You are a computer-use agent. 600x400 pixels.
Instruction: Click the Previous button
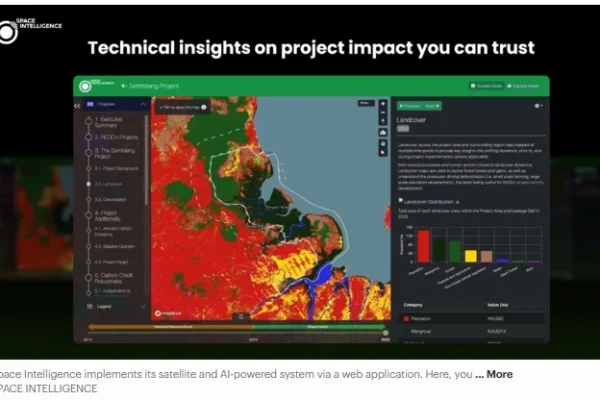tap(409, 105)
